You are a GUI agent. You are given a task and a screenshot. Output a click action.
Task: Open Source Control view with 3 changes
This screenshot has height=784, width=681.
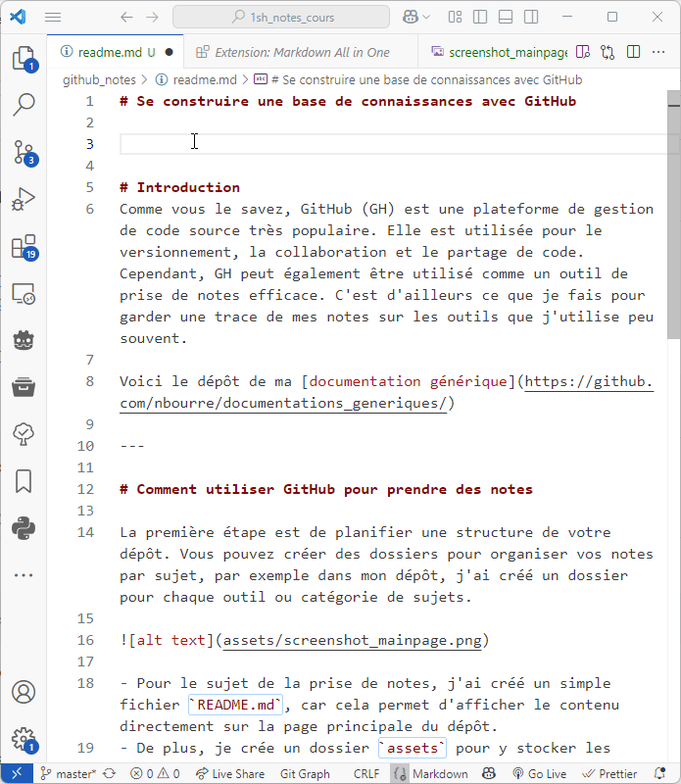pyautogui.click(x=24, y=152)
